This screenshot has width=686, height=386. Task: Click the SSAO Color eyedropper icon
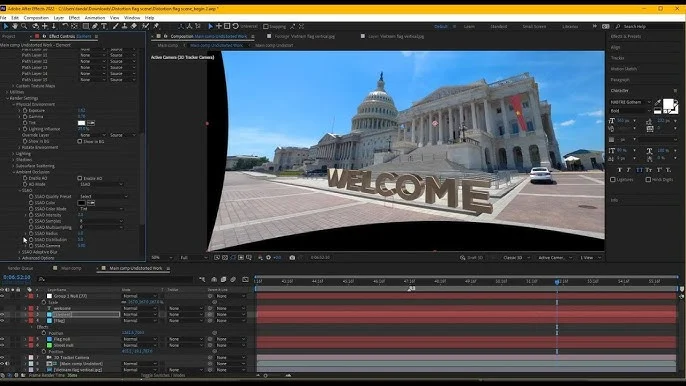[x=91, y=203]
